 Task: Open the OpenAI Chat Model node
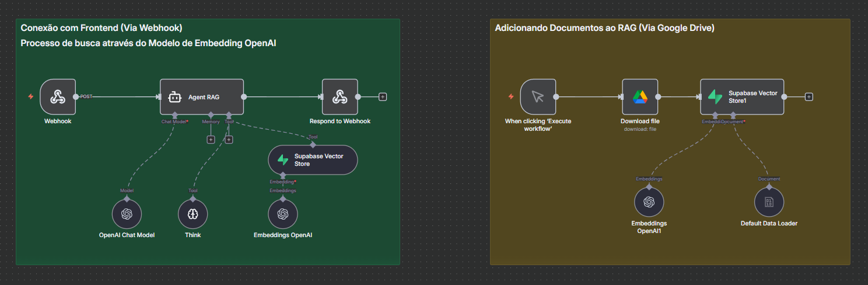[x=127, y=214]
